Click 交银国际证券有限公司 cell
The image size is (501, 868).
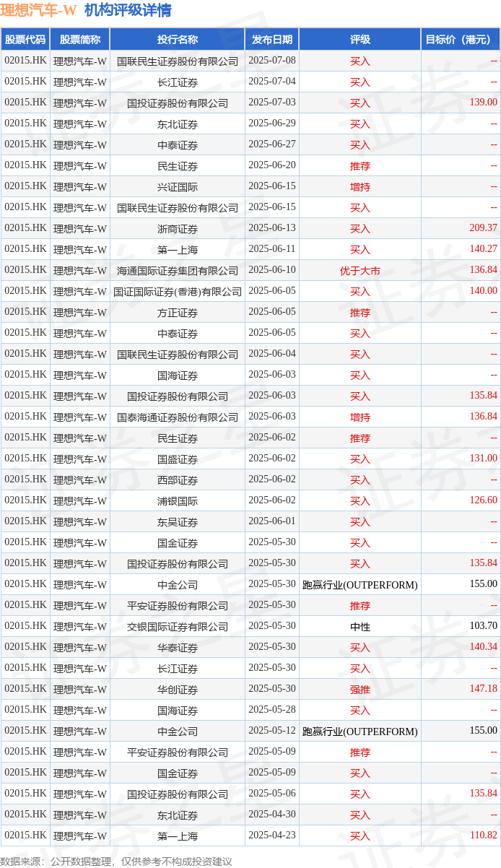[x=178, y=627]
